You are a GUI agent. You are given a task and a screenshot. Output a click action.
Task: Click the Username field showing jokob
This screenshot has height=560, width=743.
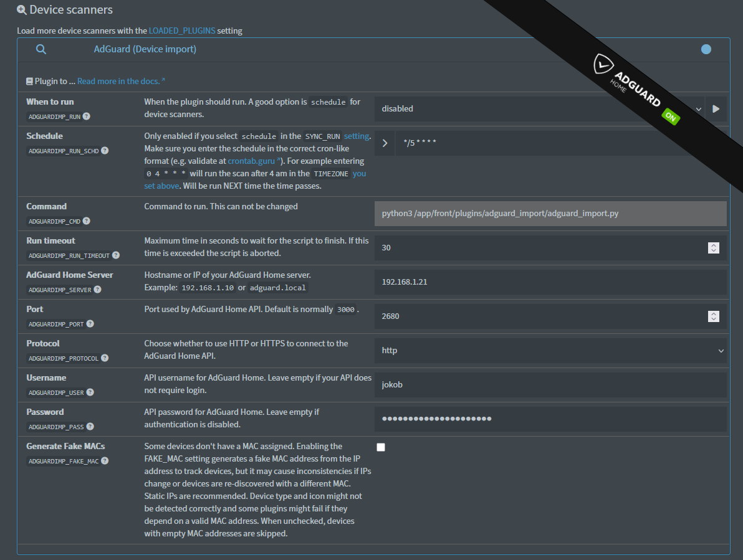[550, 385]
